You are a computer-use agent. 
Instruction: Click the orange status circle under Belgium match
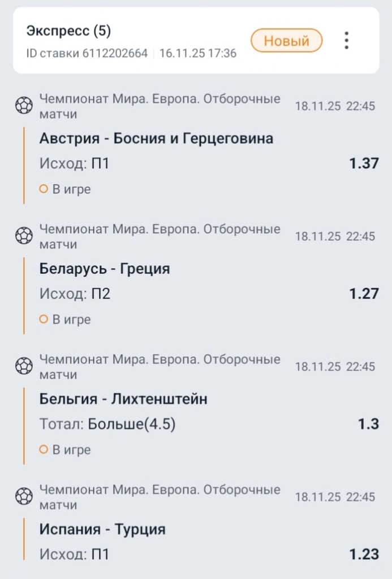pos(44,450)
